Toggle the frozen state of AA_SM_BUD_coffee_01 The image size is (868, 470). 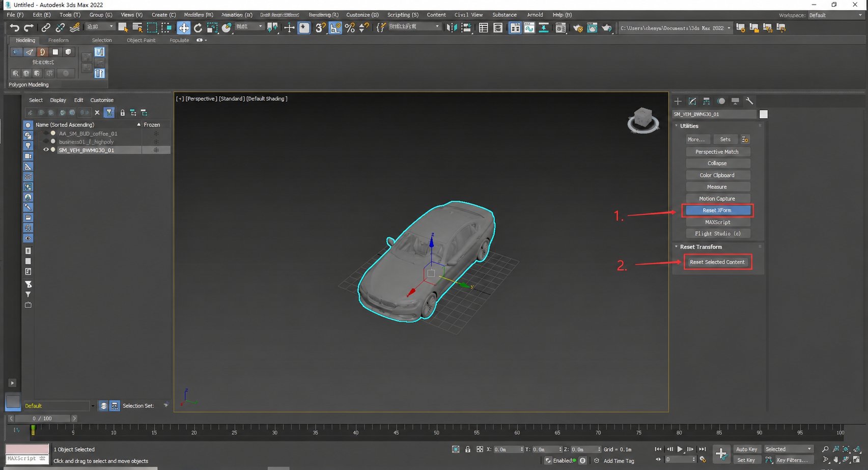tap(156, 133)
